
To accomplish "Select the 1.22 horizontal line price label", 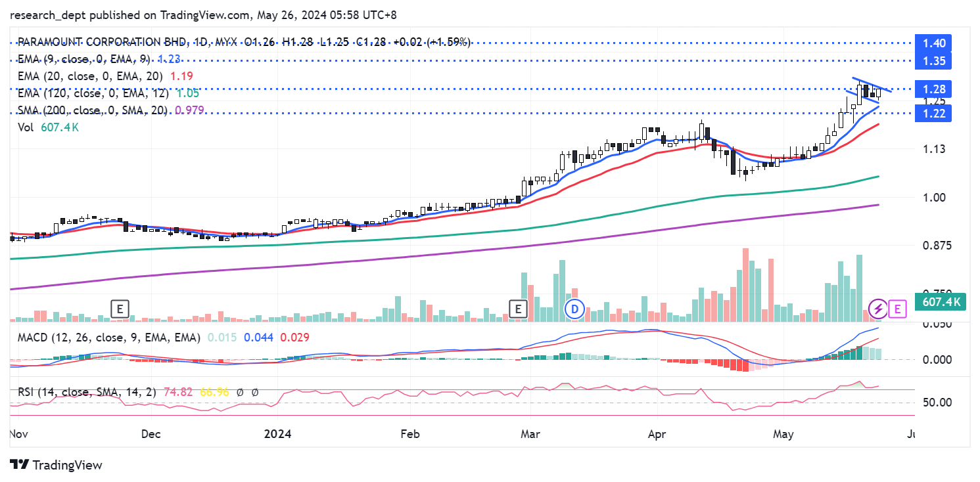I will (933, 114).
